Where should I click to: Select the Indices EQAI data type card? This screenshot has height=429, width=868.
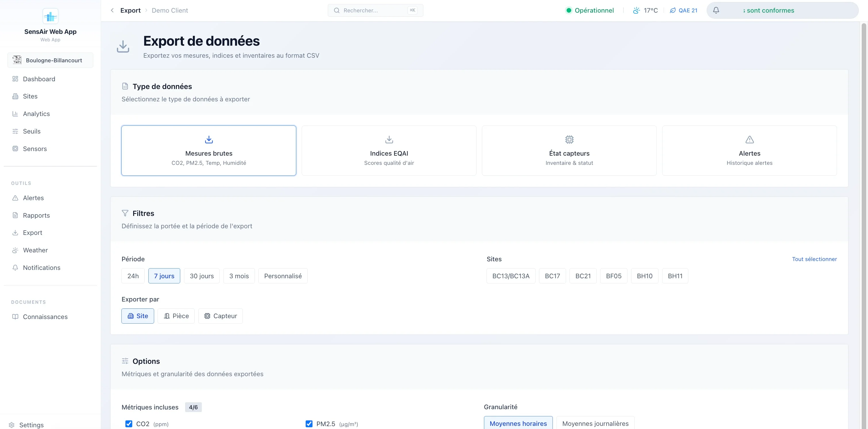(x=389, y=151)
